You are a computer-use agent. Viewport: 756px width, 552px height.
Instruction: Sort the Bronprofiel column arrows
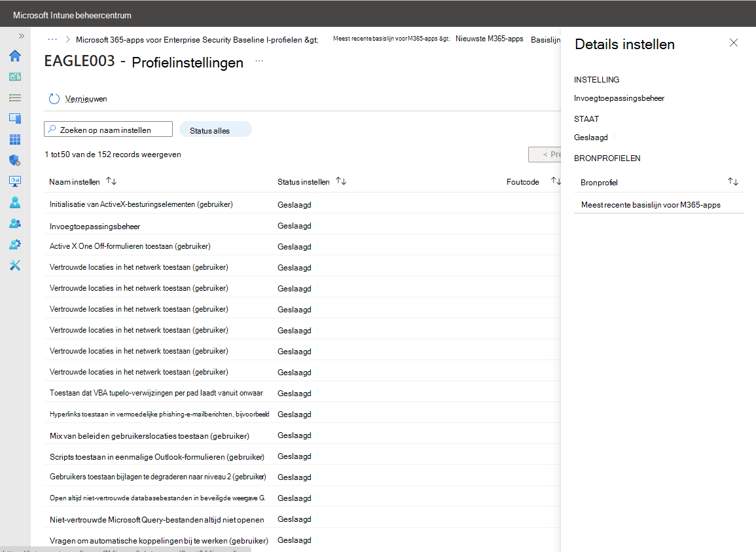(x=733, y=182)
